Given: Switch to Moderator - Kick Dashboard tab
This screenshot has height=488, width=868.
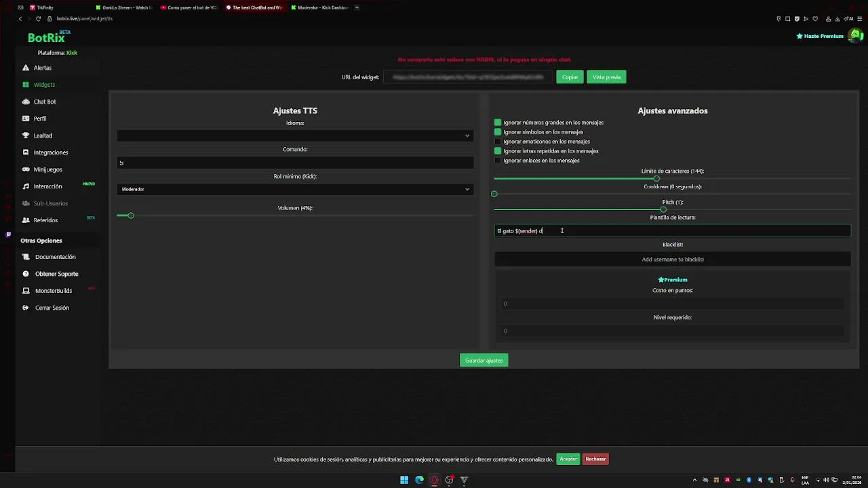Looking at the screenshot, I should coord(319,7).
